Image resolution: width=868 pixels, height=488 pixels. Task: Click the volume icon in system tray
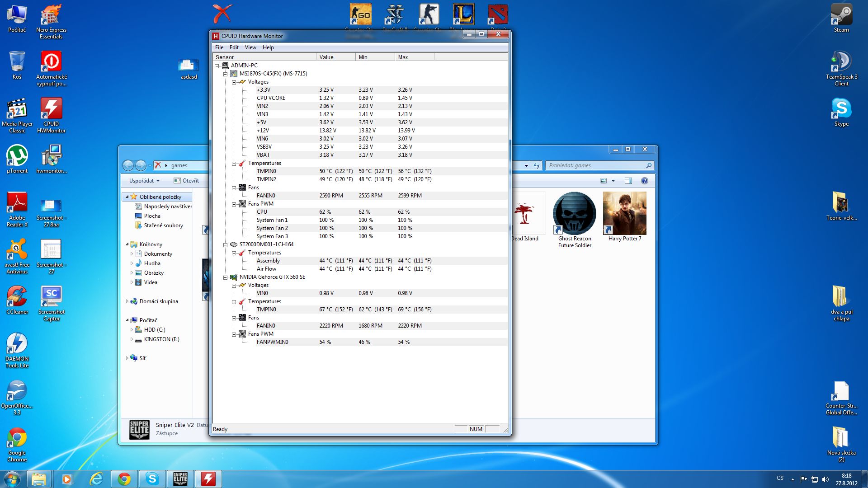(825, 479)
